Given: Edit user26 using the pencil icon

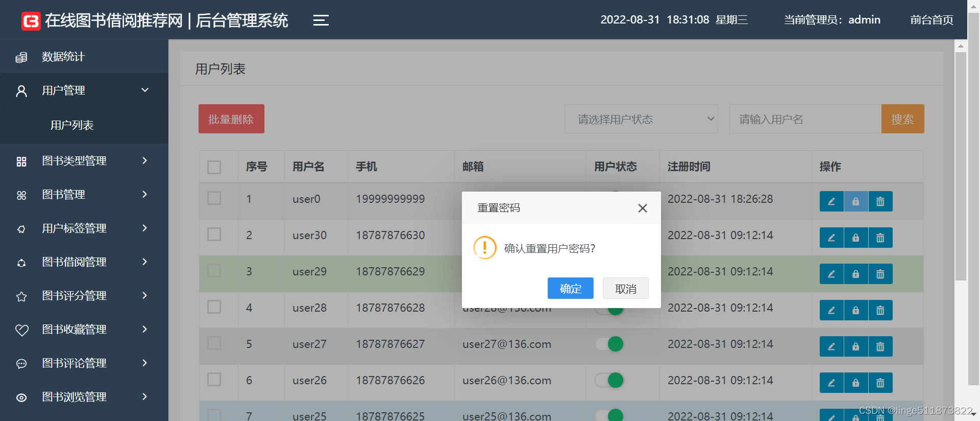Looking at the screenshot, I should click(831, 383).
